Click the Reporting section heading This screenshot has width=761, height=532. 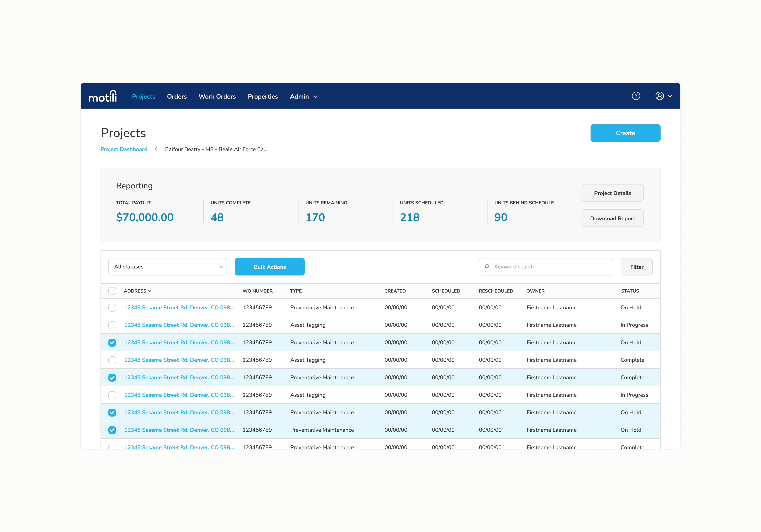point(134,186)
